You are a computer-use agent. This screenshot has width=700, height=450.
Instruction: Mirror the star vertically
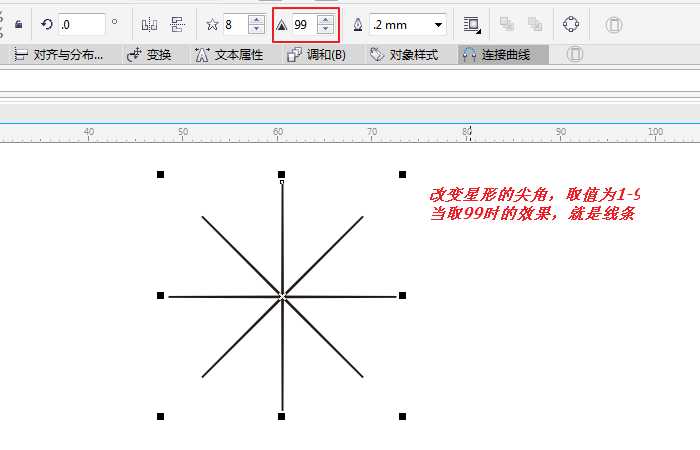click(178, 25)
